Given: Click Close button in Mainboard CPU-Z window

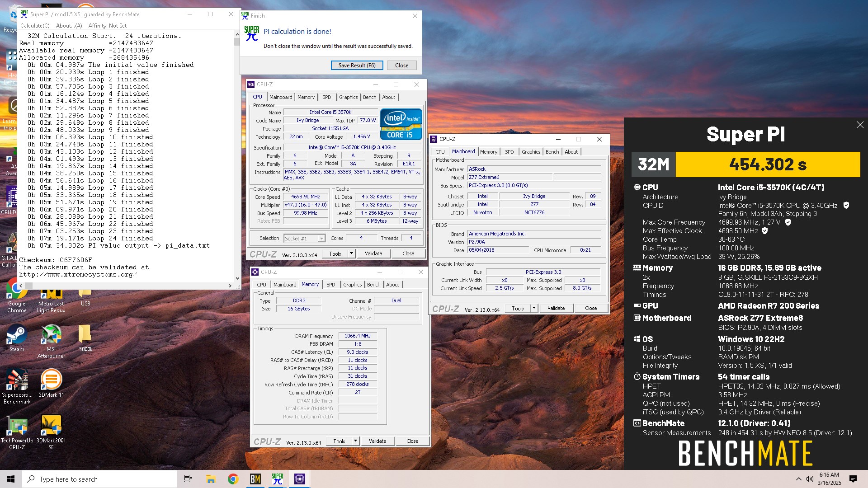Looking at the screenshot, I should pyautogui.click(x=591, y=308).
